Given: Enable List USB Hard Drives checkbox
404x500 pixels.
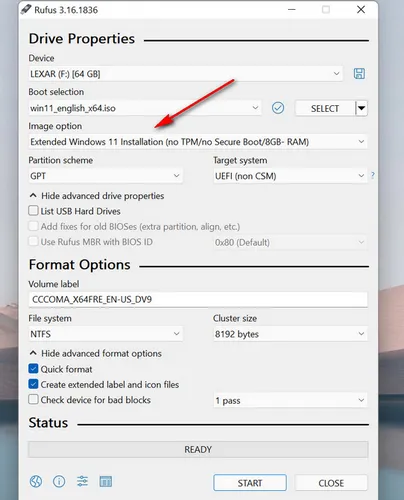Looking at the screenshot, I should click(x=33, y=211).
